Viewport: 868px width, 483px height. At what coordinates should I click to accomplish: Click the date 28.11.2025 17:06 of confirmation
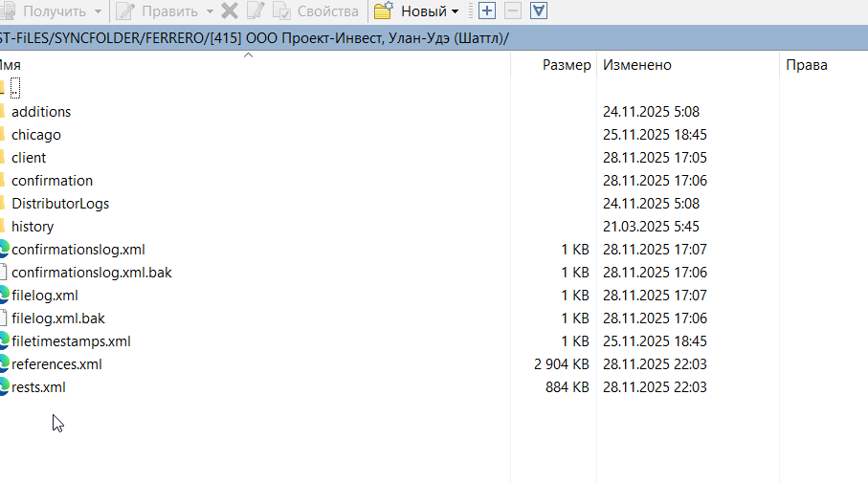click(x=655, y=181)
